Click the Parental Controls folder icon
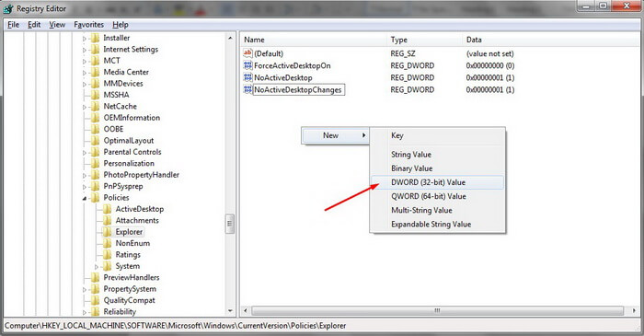This screenshot has width=644, height=336. tap(96, 152)
